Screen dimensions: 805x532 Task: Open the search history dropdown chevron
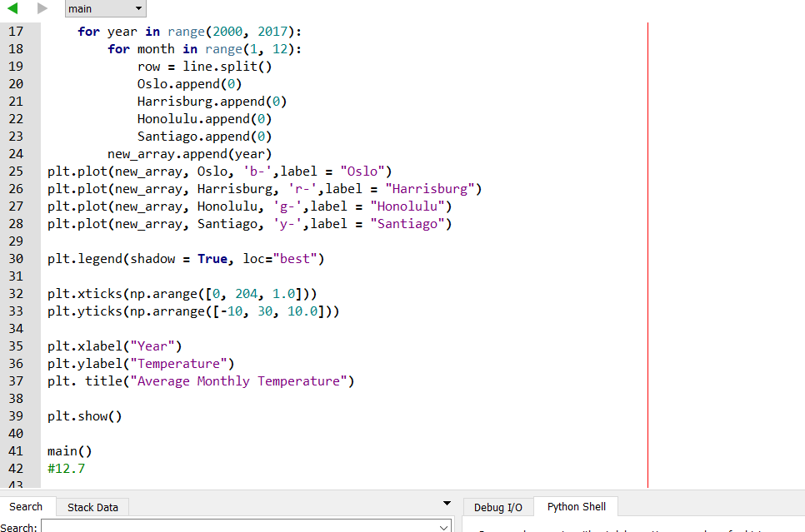tap(442, 526)
